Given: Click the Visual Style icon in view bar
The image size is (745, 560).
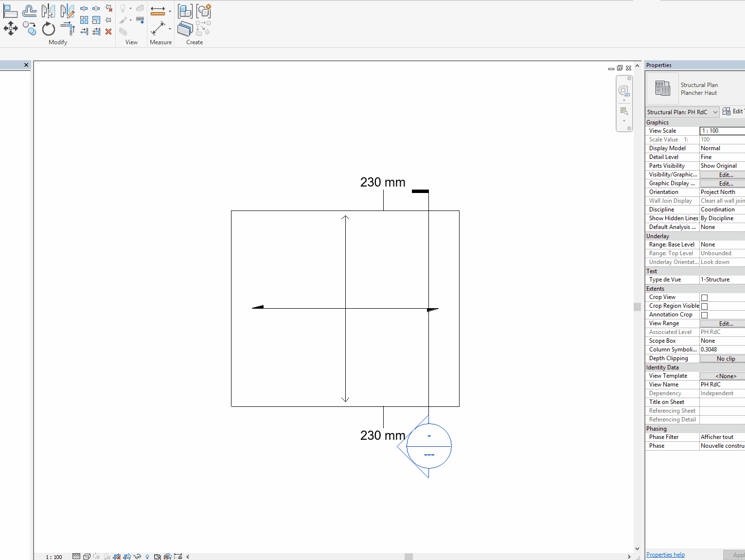Looking at the screenshot, I should pos(87,557).
